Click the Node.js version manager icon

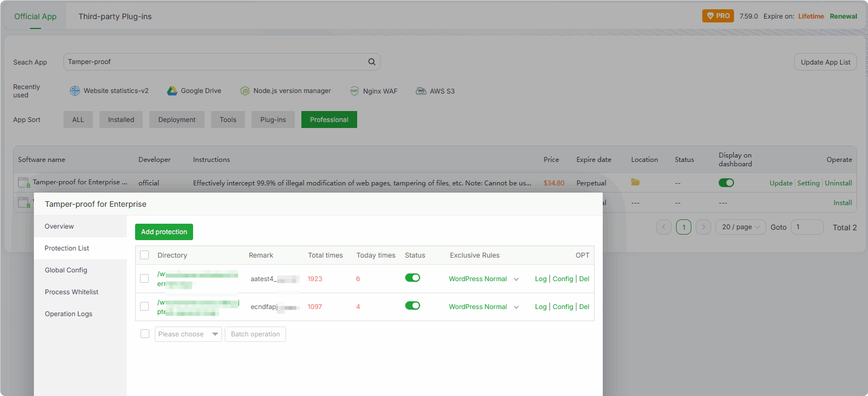coord(245,91)
